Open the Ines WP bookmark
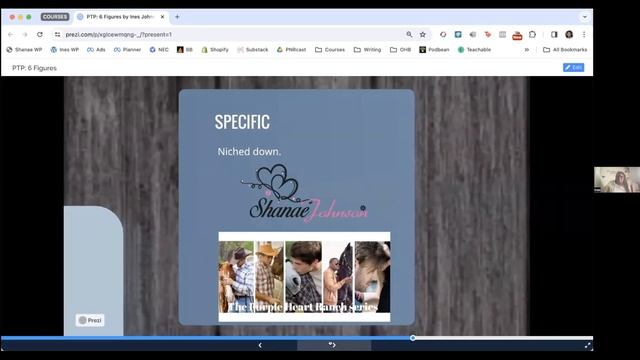This screenshot has height=360, width=640. pos(64,50)
